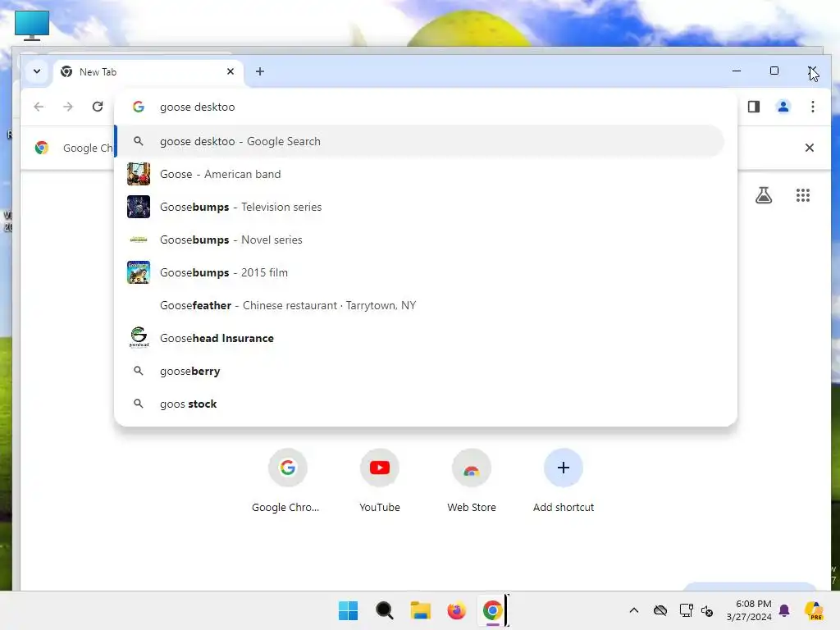Show hidden system tray icons
The width and height of the screenshot is (840, 630).
coord(634,610)
